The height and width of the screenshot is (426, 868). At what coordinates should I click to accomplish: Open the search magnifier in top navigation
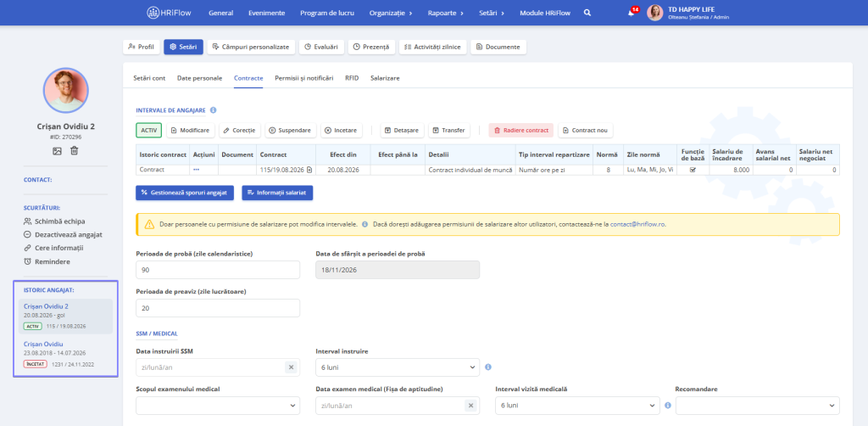coord(587,13)
